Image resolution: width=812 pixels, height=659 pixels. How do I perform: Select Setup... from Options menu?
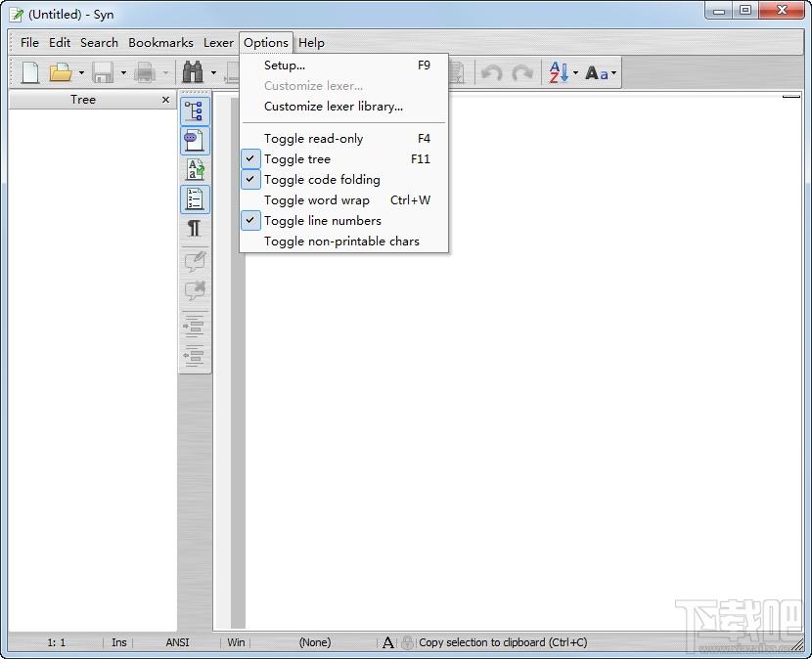[285, 66]
